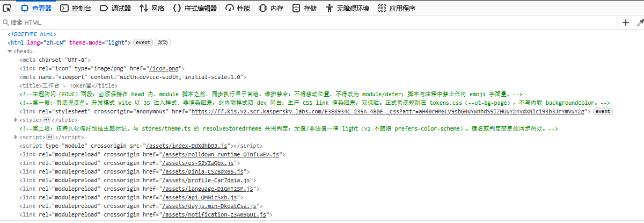The image size is (644, 223).
Task: Select the title 工作台 - Token node
Action: (x=68, y=85)
